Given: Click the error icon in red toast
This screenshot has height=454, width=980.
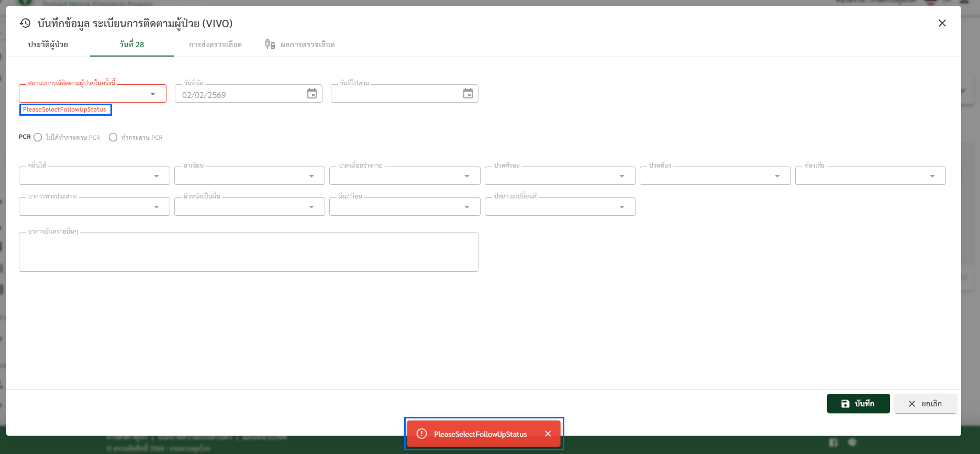Looking at the screenshot, I should [x=421, y=434].
